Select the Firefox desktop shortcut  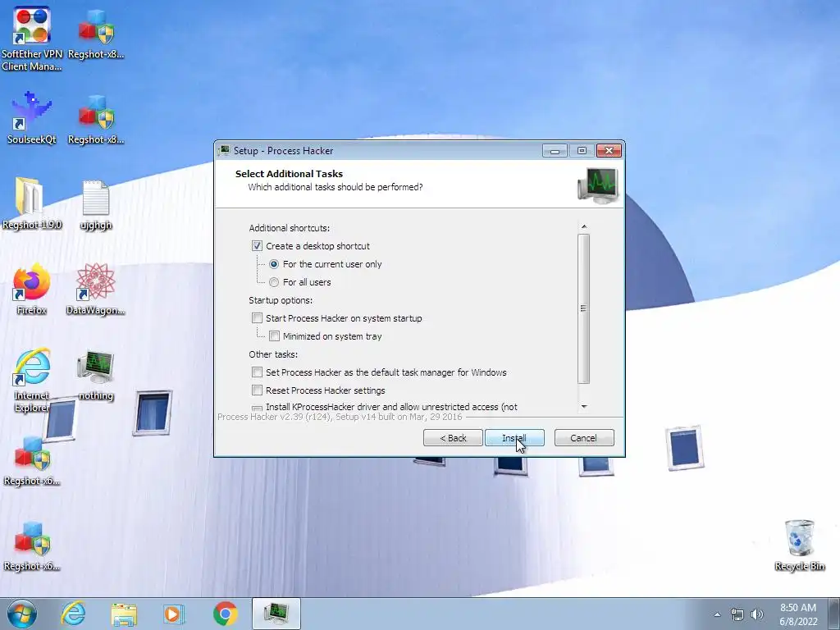[32, 290]
